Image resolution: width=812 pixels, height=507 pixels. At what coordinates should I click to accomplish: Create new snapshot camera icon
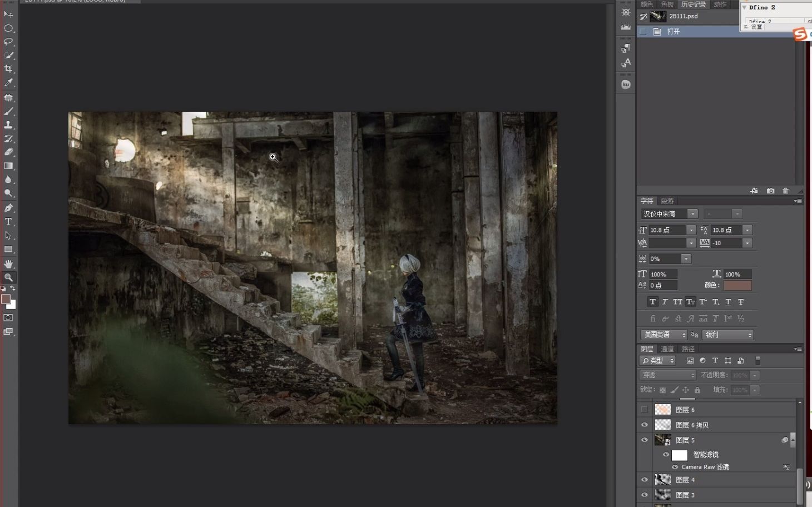[770, 191]
